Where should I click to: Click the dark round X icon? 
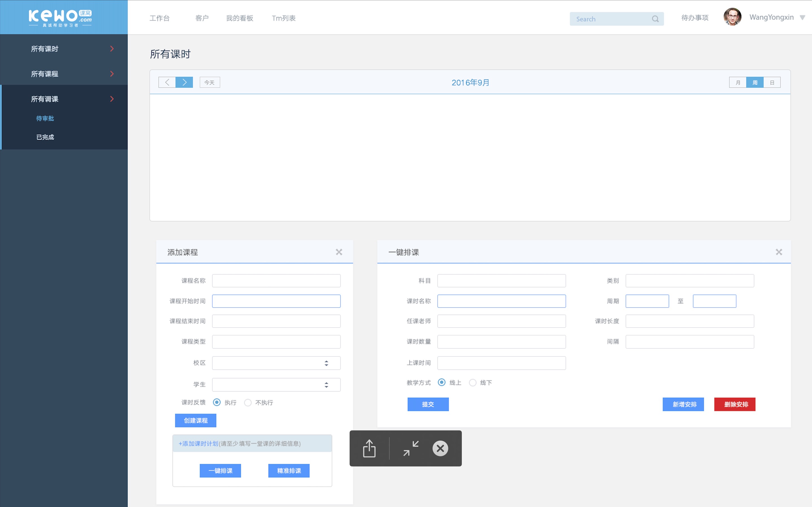[x=440, y=448]
